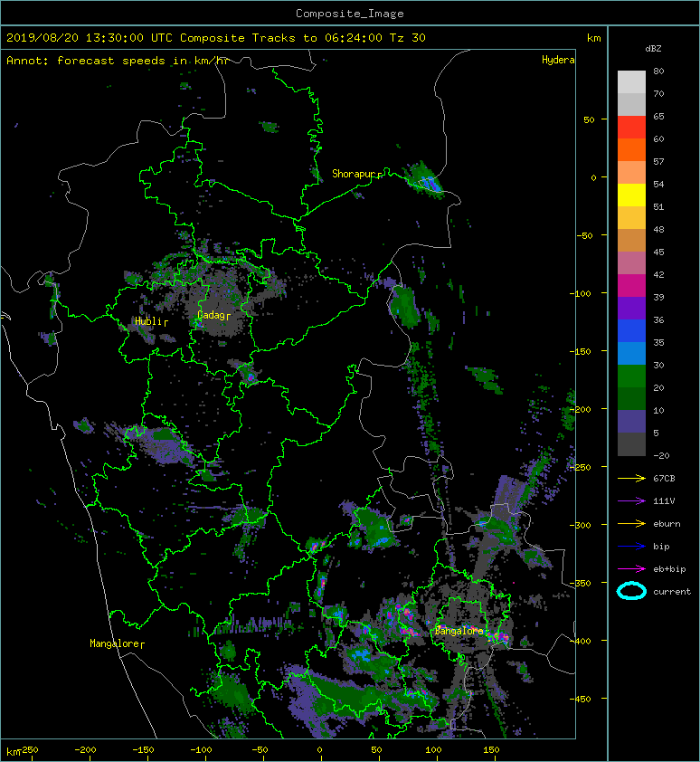Click the -450 tick on vertical axis
Viewport: 700px width, 762px height.
click(581, 699)
